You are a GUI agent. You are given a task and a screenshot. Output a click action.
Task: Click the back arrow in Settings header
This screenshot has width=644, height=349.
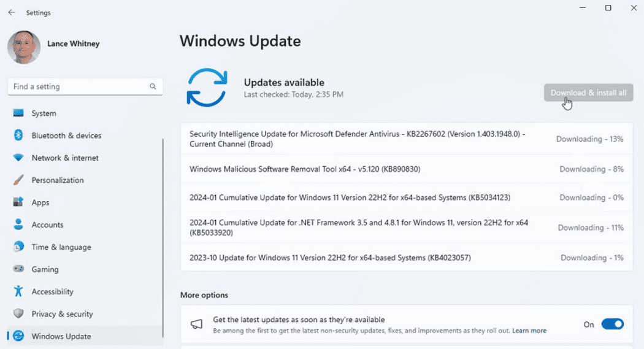tap(11, 12)
